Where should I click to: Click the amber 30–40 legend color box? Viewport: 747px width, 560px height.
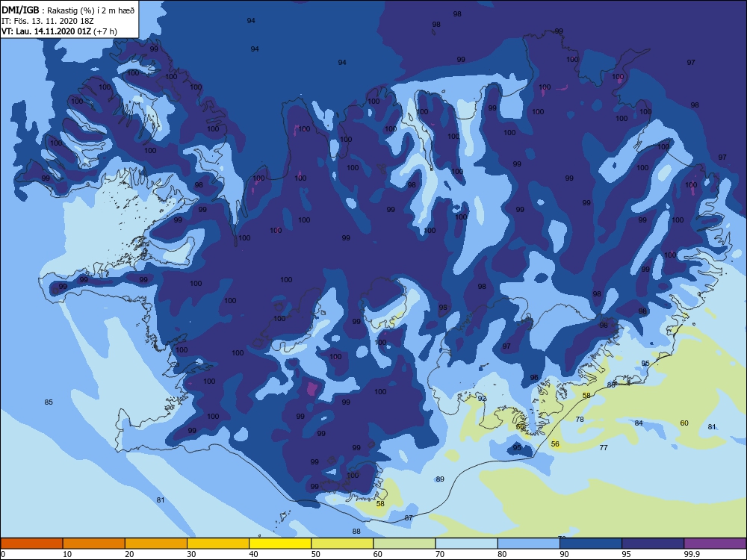click(218, 544)
